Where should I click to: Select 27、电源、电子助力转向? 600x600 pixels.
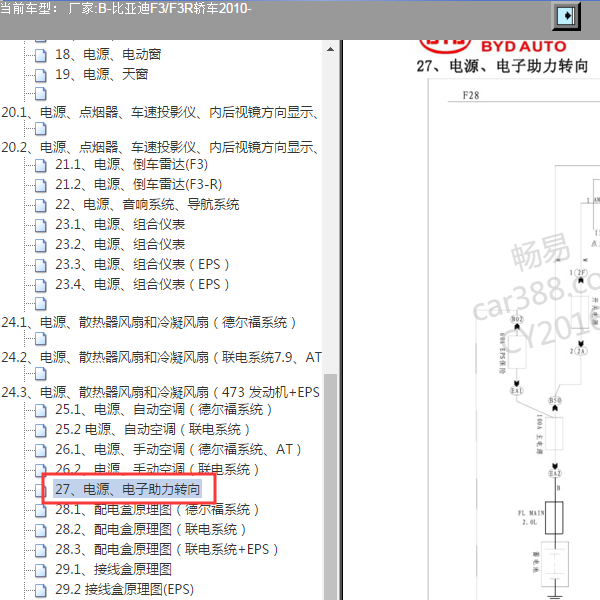127,489
